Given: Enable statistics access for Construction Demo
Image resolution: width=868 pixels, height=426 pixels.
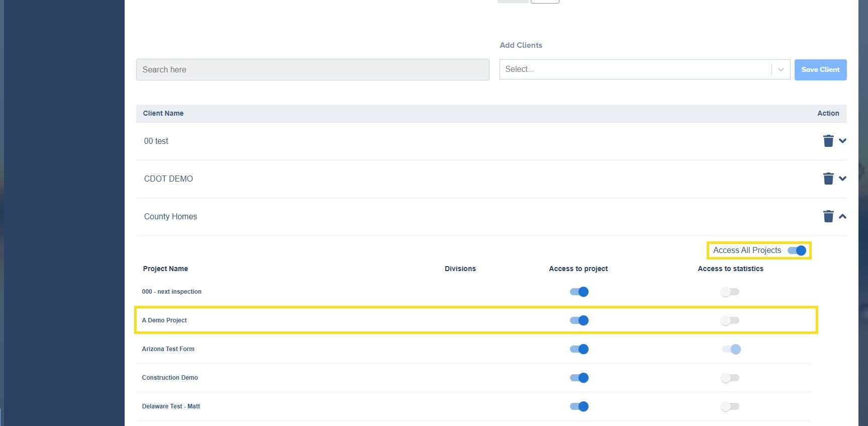Looking at the screenshot, I should (730, 378).
